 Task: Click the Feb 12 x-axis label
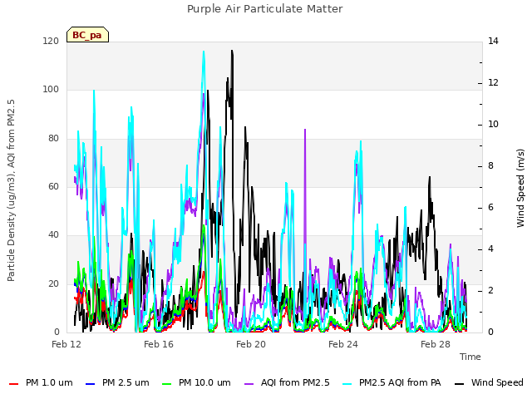coord(66,344)
